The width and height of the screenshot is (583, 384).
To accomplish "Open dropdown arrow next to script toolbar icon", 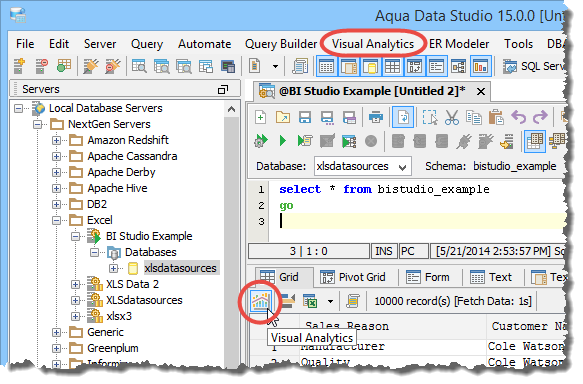I will [275, 67].
